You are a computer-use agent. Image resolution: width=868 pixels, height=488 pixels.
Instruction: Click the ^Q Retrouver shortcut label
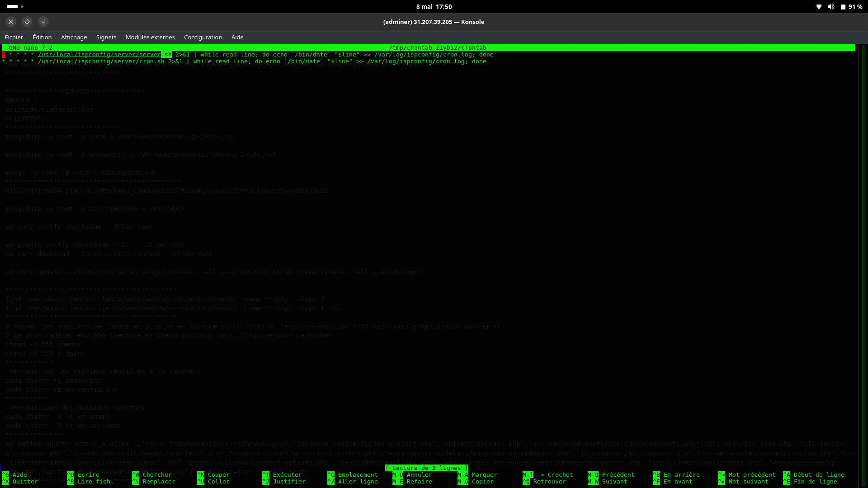(544, 482)
